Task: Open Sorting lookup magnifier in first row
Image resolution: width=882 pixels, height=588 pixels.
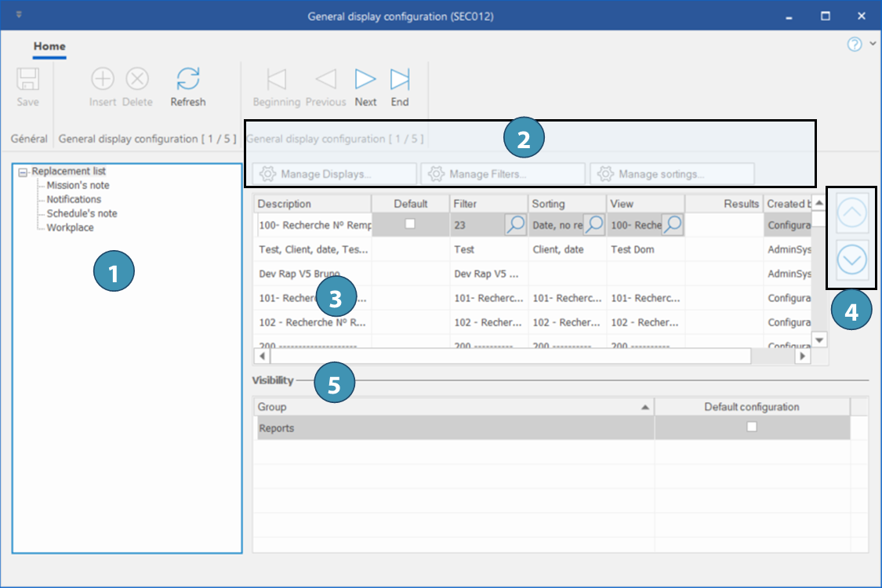Action: point(594,225)
